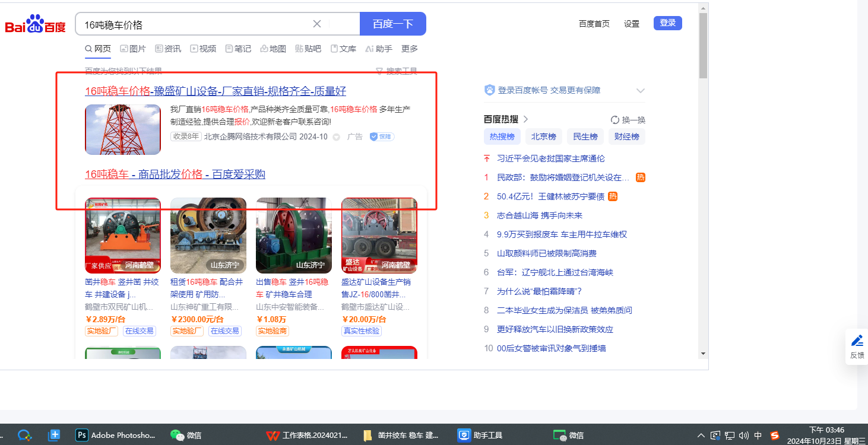Expand the 登录百度帐号 panel chevron
Viewport: 868px width, 445px height.
coord(640,91)
